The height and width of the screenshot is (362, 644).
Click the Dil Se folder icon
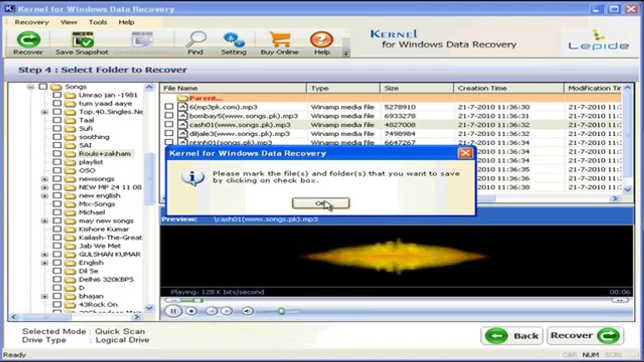point(70,271)
